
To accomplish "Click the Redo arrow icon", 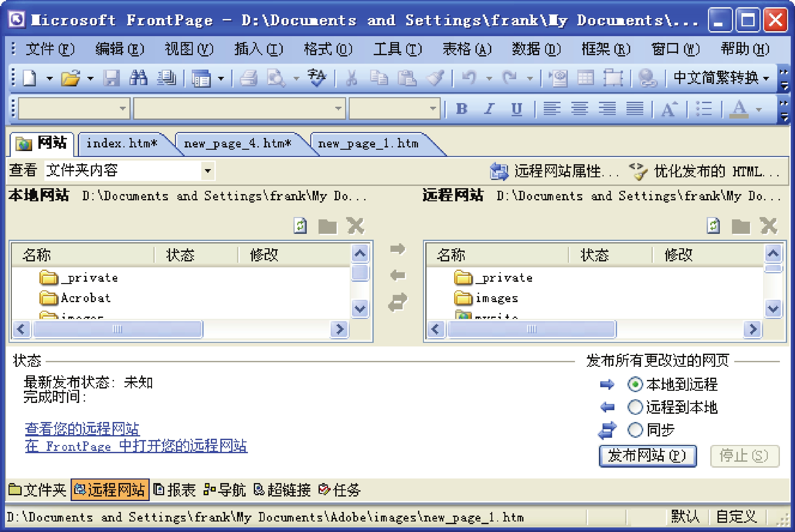I will [510, 78].
